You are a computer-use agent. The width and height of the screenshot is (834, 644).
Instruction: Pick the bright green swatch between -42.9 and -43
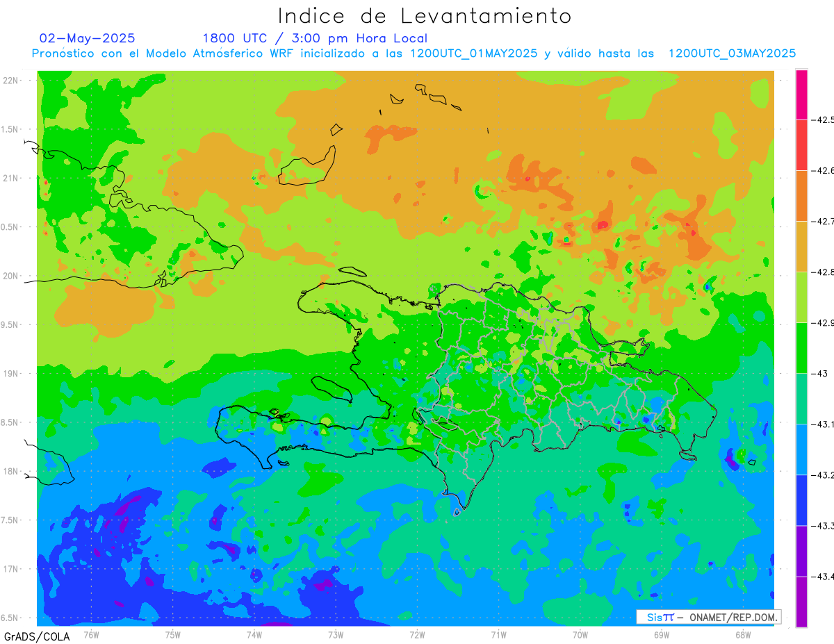(x=801, y=347)
